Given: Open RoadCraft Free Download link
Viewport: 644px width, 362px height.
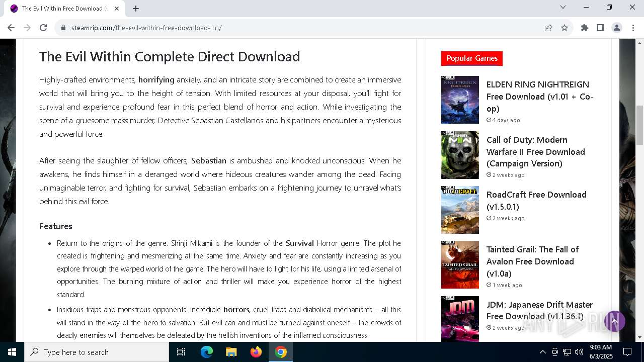Looking at the screenshot, I should click(536, 201).
